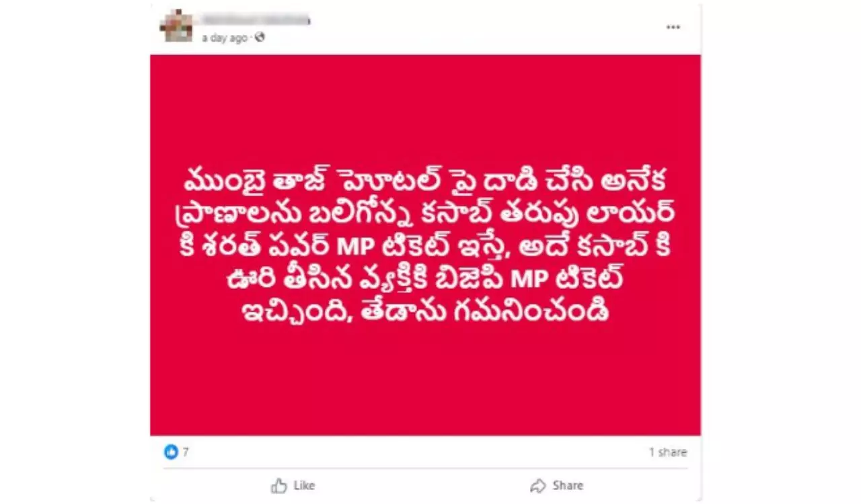
Task: Click the blue thumbs-up reaction icon
Action: (x=171, y=452)
